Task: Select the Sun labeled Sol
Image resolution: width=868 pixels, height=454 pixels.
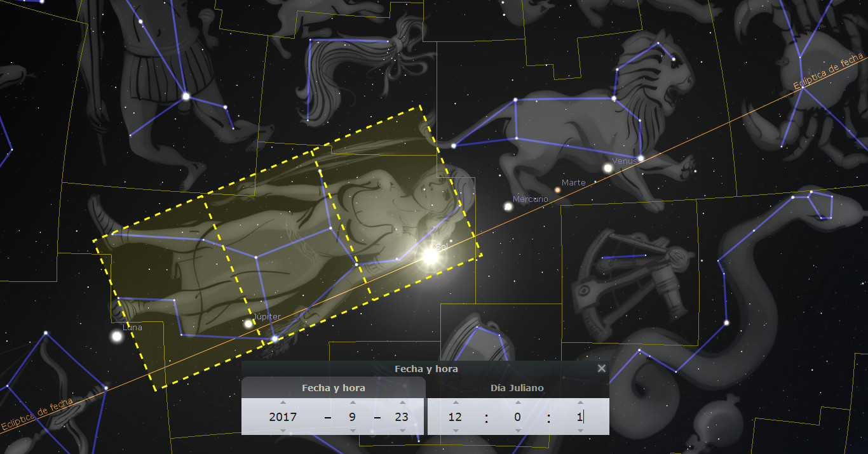Action: tap(430, 257)
